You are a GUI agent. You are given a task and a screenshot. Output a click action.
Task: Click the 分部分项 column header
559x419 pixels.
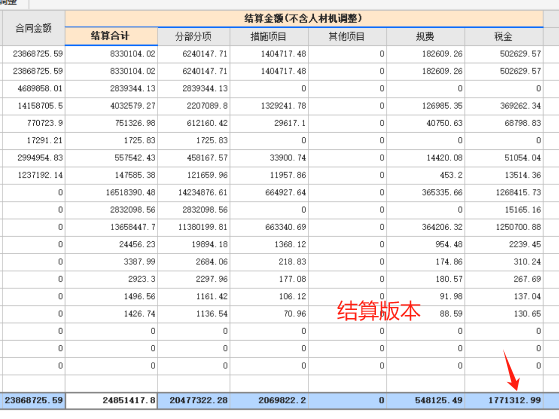coord(194,36)
